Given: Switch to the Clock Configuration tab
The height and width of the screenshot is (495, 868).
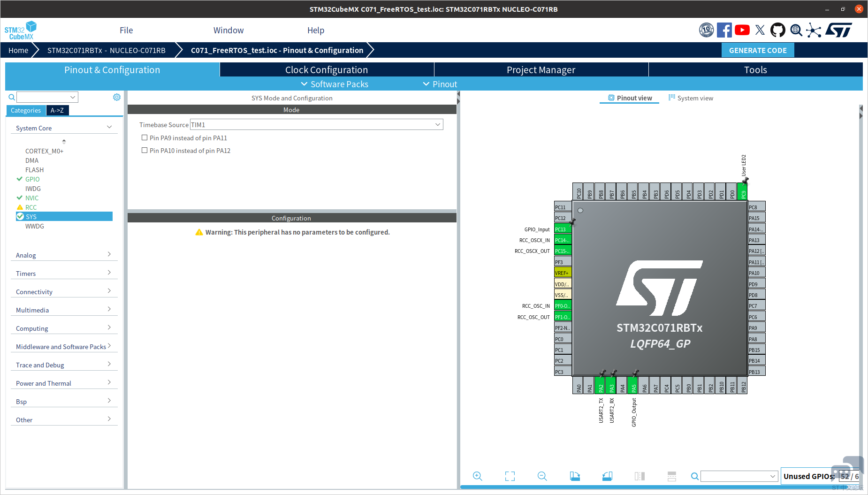Looking at the screenshot, I should coord(327,69).
